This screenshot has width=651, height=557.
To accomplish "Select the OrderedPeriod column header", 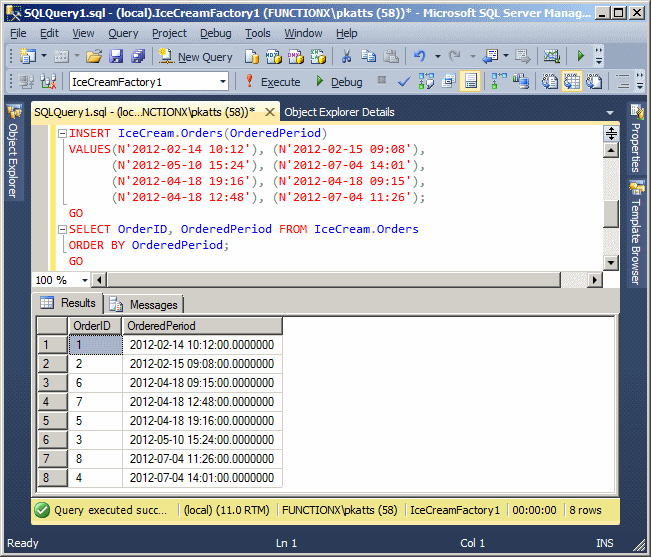I will click(x=202, y=326).
